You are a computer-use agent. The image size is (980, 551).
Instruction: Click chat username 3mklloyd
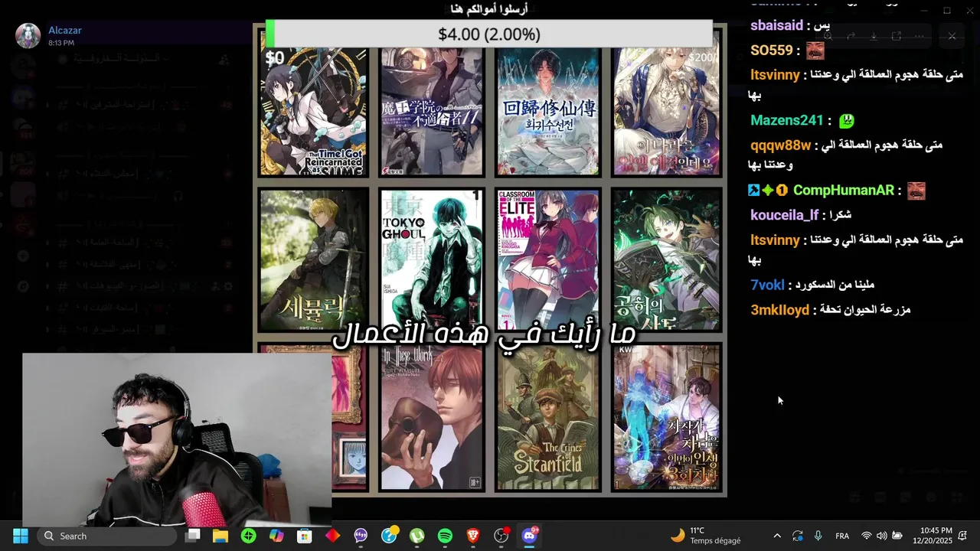click(779, 310)
